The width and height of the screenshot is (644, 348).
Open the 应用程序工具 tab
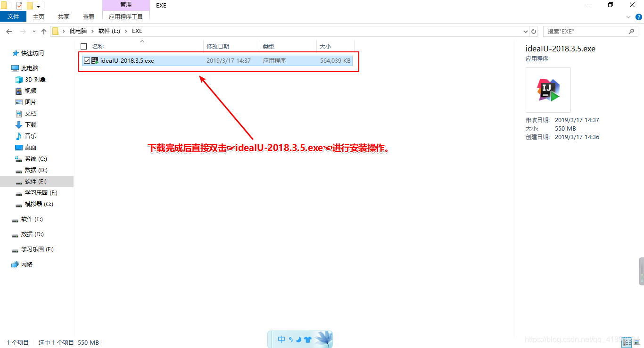coord(126,17)
